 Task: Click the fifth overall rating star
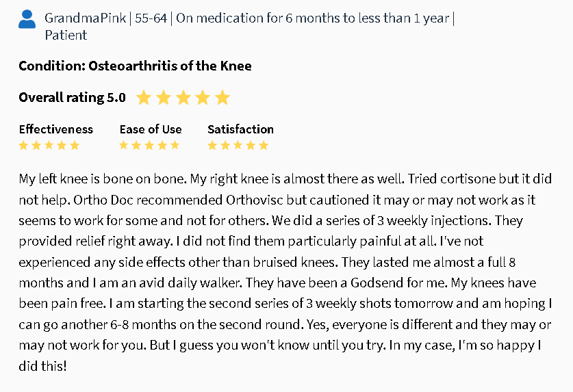coord(222,98)
